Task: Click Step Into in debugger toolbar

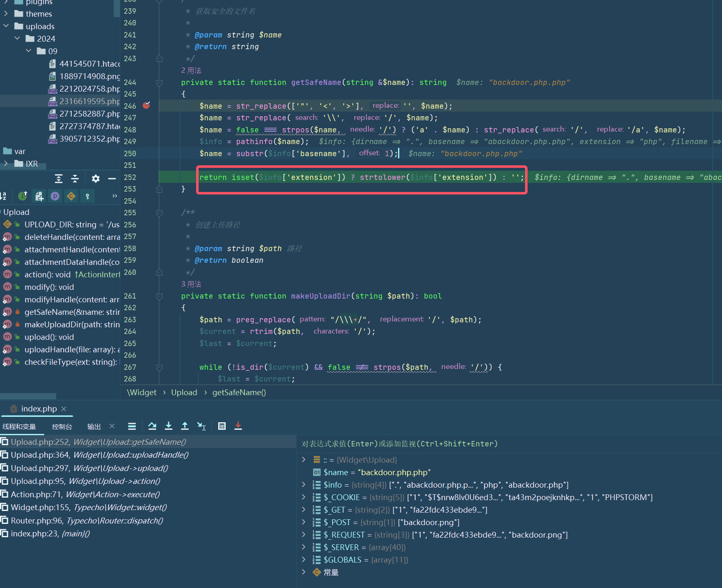Action: click(169, 426)
